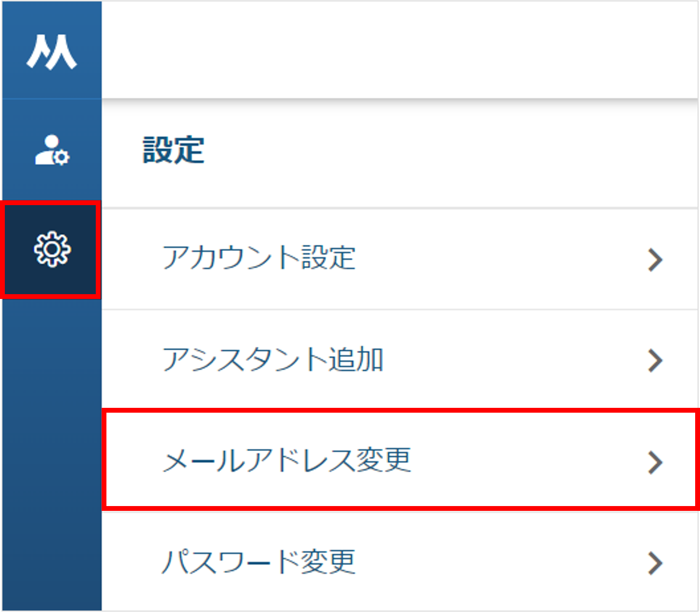Click the white M logo in sidebar
Screen dimensions: 700x612
(51, 52)
